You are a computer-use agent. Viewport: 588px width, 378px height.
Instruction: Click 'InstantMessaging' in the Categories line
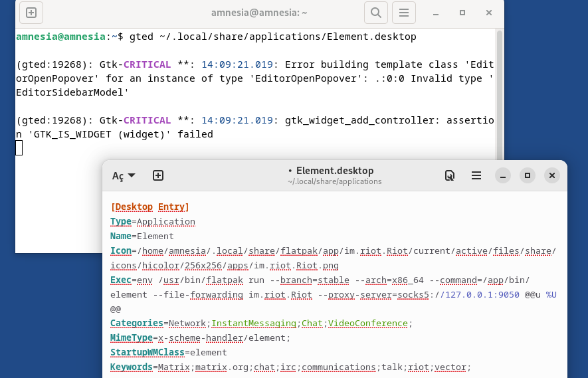click(x=254, y=324)
